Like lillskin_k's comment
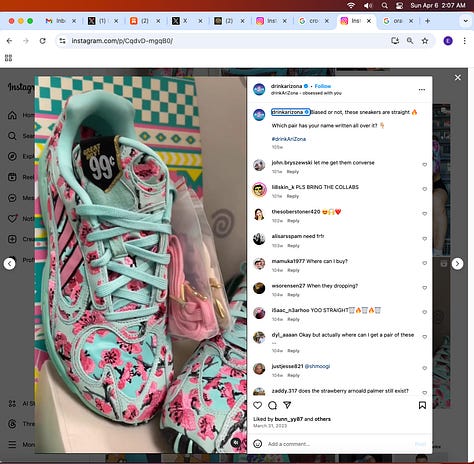Image resolution: width=474 pixels, height=464 pixels. pyautogui.click(x=424, y=189)
